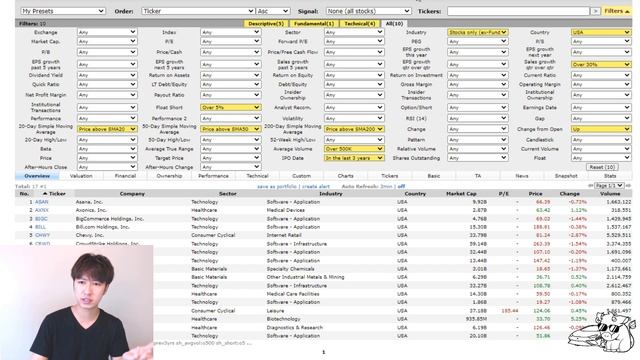Switch to the Ownership view tab
The image size is (640, 360).
coord(169,176)
